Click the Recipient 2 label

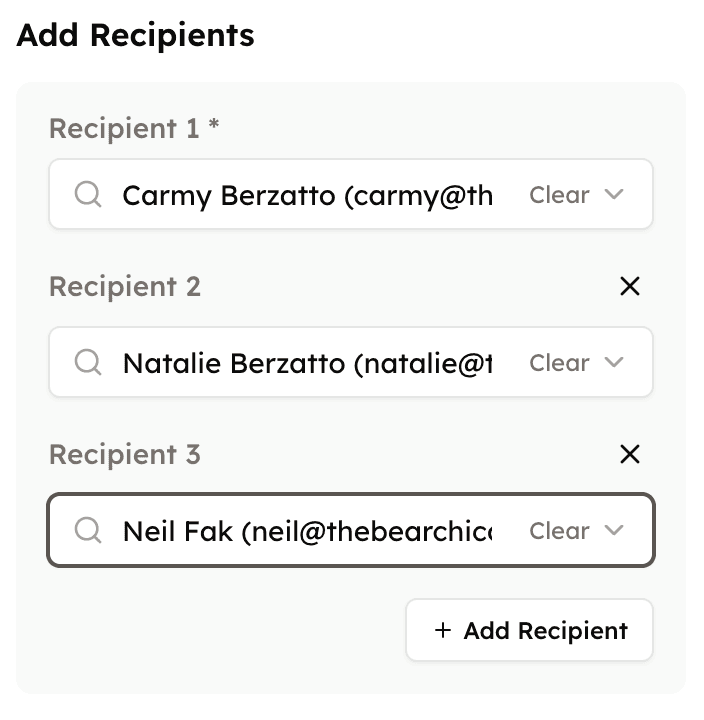click(125, 287)
